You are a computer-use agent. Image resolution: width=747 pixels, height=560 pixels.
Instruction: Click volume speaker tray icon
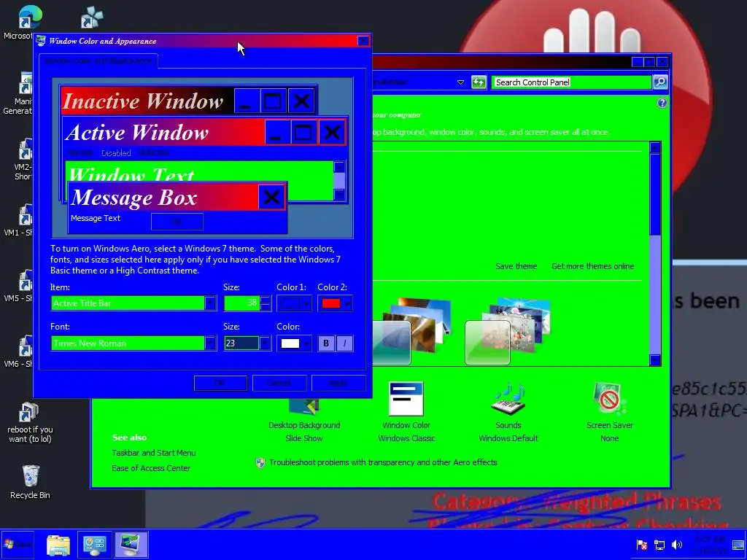coord(676,545)
